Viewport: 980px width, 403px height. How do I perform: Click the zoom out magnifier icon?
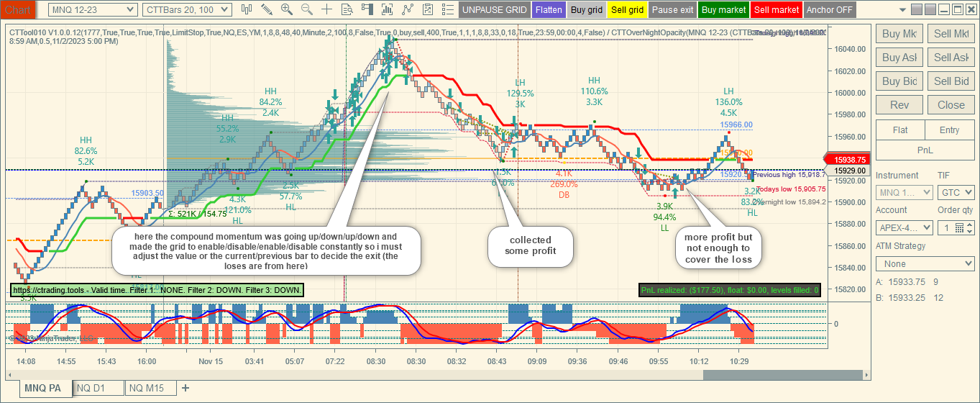click(307, 9)
